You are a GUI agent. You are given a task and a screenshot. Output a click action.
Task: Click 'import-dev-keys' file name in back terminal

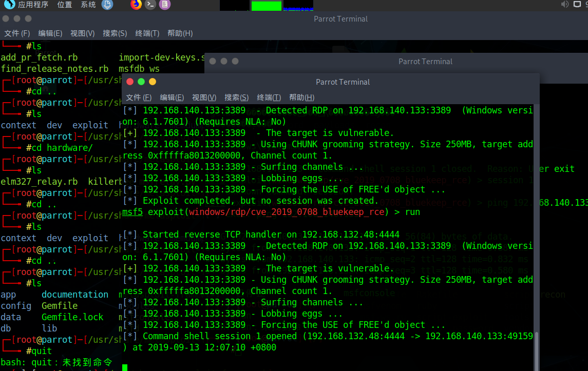click(162, 57)
